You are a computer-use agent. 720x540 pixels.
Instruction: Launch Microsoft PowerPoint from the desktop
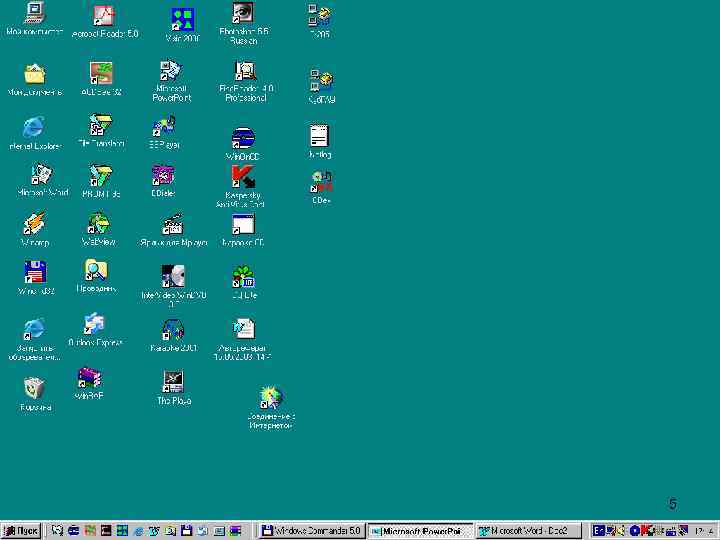pyautogui.click(x=171, y=72)
